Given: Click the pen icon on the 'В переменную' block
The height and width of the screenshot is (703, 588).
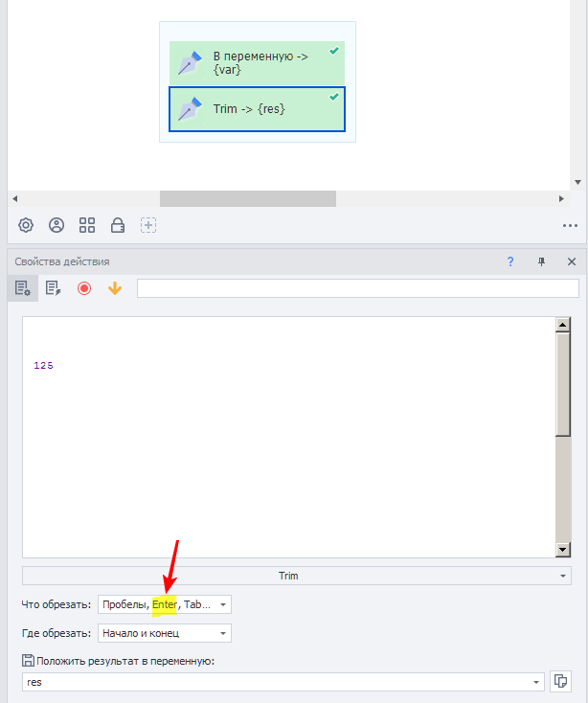Looking at the screenshot, I should [x=190, y=63].
